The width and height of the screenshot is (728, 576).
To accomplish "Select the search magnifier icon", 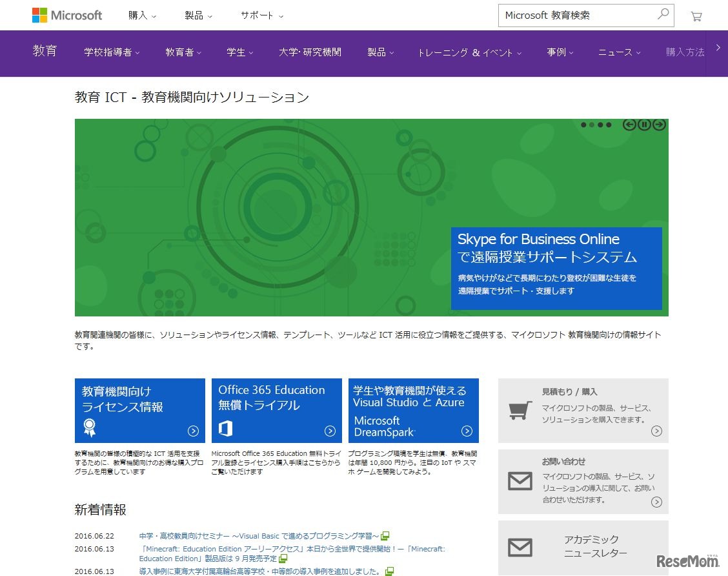I will 663,15.
